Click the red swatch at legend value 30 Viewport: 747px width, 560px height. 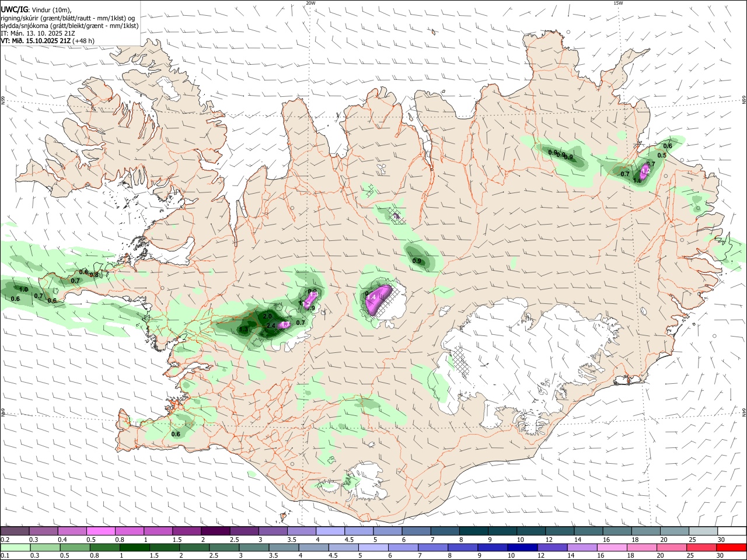point(731,548)
